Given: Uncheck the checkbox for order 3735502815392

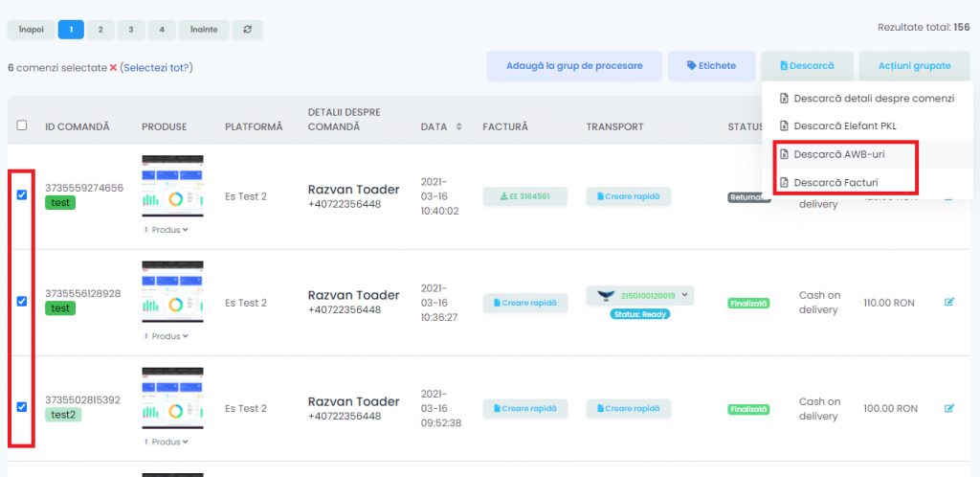Looking at the screenshot, I should [x=22, y=407].
